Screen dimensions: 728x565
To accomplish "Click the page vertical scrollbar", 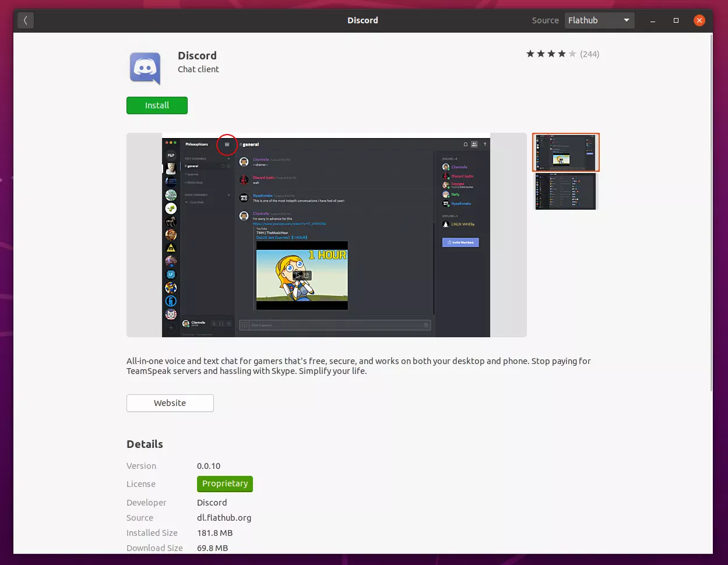I will (710, 213).
